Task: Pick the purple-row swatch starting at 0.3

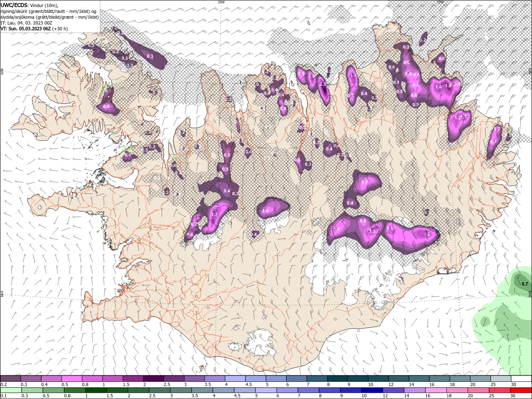Action: point(31,379)
